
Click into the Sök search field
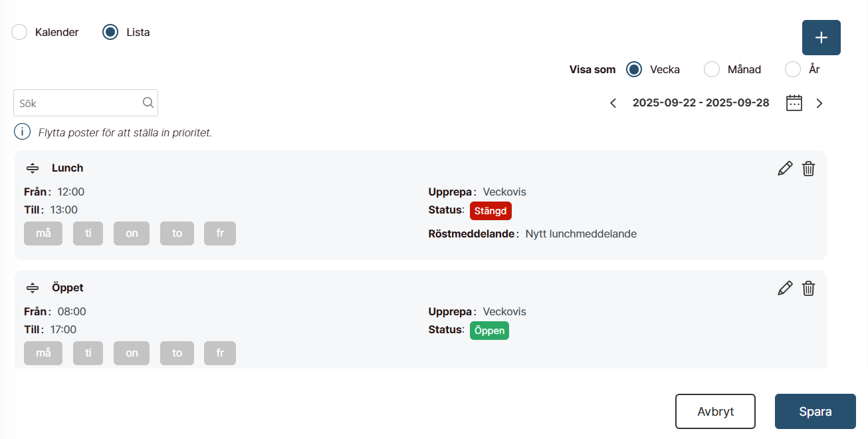[x=78, y=103]
